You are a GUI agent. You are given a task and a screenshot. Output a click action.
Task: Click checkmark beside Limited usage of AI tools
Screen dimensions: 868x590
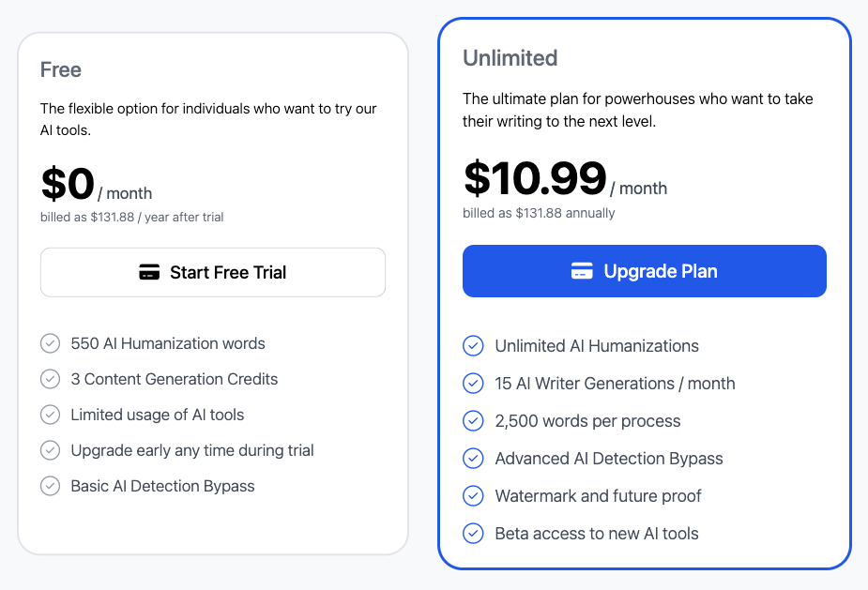click(50, 415)
